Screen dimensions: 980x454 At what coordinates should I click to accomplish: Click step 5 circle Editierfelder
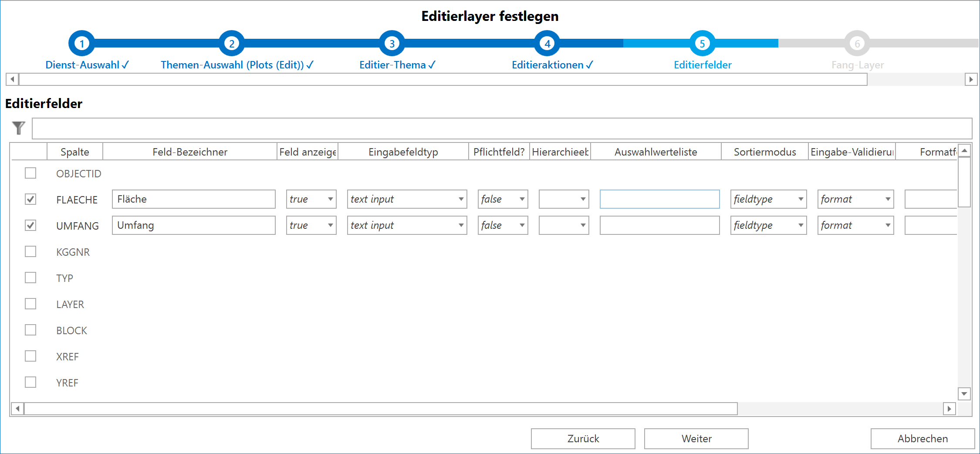pos(702,44)
